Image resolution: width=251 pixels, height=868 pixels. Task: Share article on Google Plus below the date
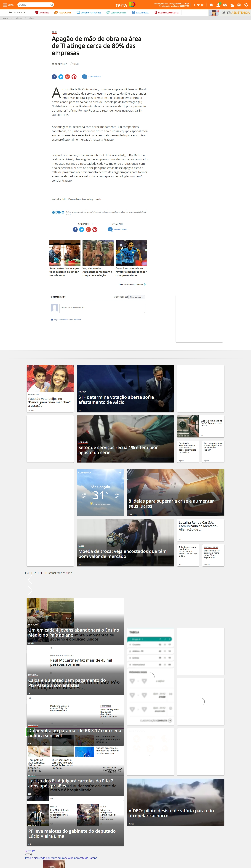(67, 77)
